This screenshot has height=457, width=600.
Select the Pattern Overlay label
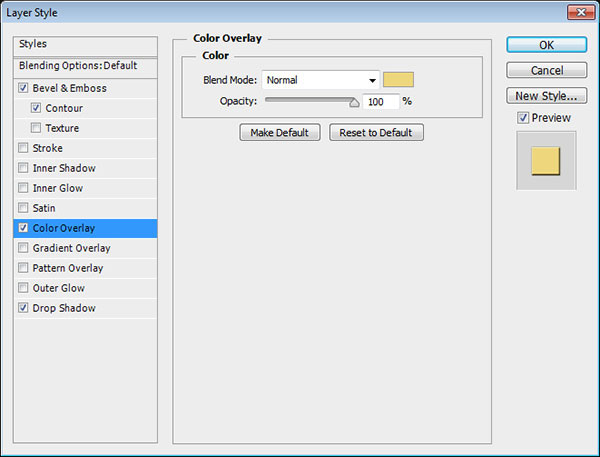pos(68,268)
